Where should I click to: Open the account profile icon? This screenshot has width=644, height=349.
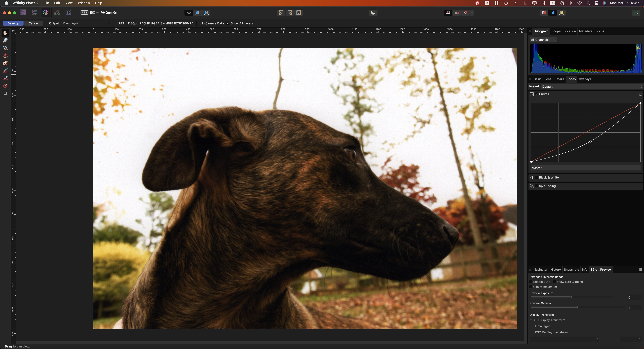point(636,13)
